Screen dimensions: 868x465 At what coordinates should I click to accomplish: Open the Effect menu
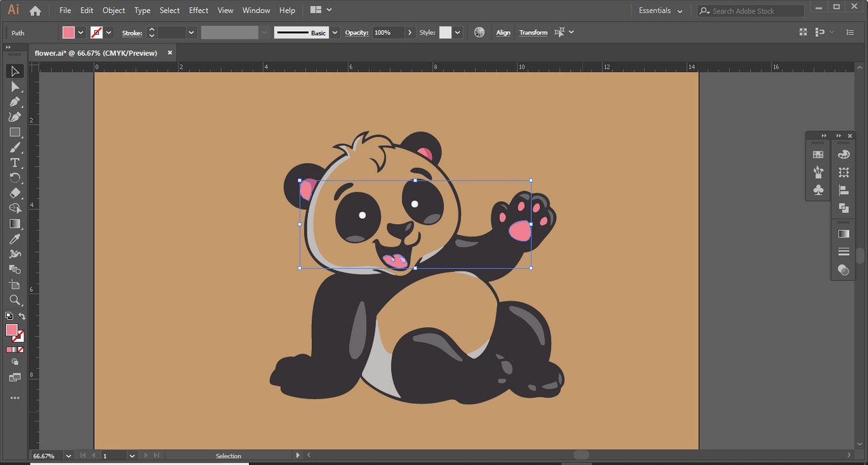199,10
